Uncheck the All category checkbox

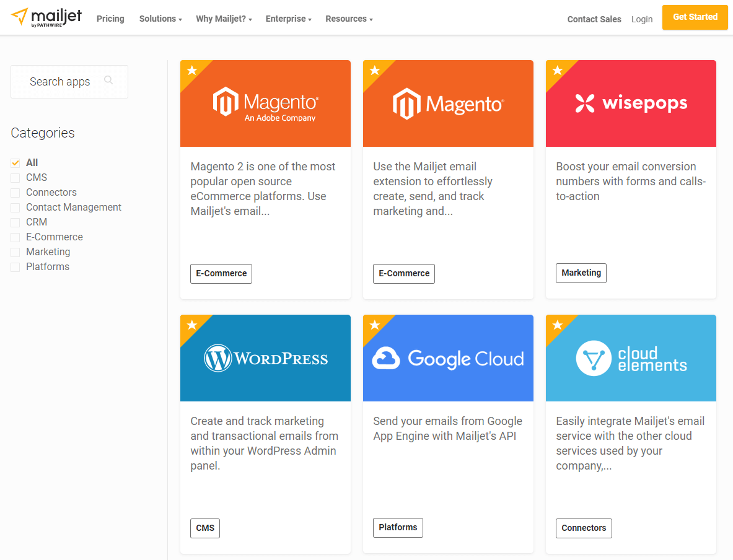click(x=15, y=163)
